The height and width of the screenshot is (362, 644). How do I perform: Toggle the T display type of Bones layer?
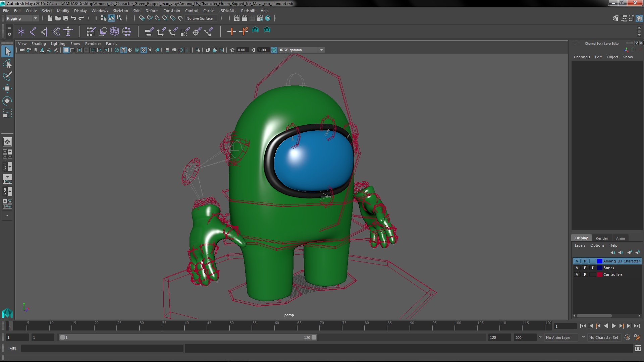point(592,268)
